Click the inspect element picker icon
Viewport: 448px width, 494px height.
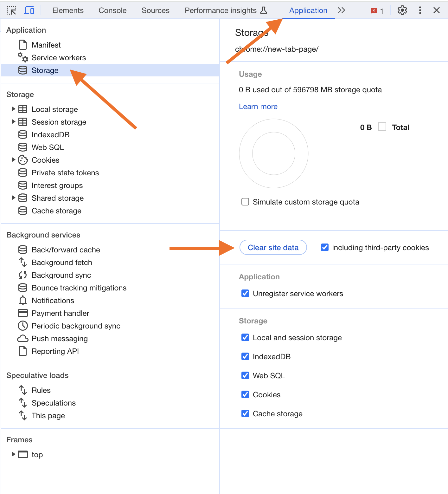(x=11, y=10)
